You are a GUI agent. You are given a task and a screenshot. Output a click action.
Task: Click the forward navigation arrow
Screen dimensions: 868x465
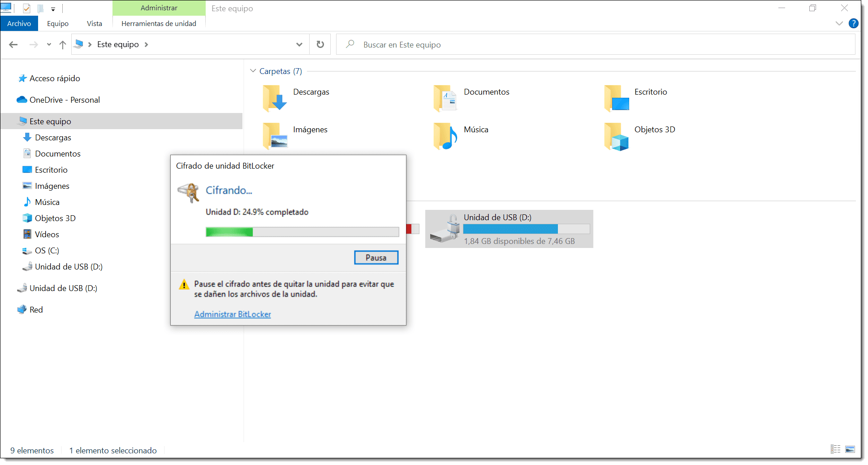tap(34, 44)
